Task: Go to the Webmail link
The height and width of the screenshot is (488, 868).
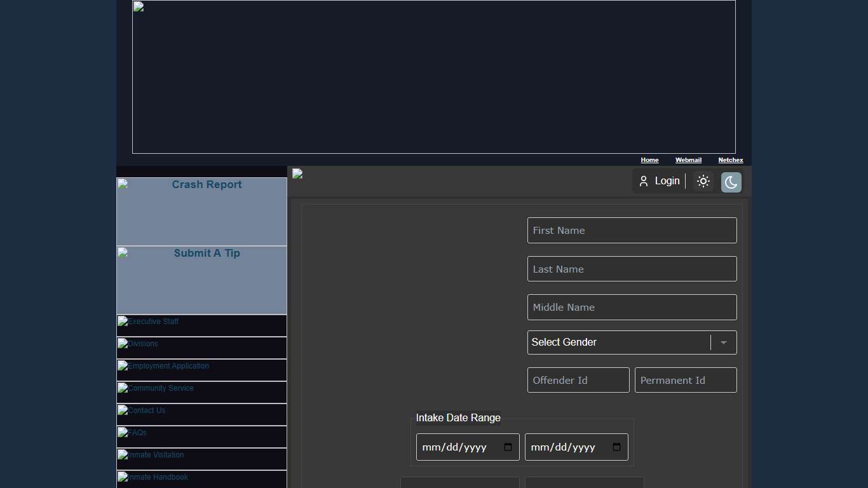Action: (688, 160)
